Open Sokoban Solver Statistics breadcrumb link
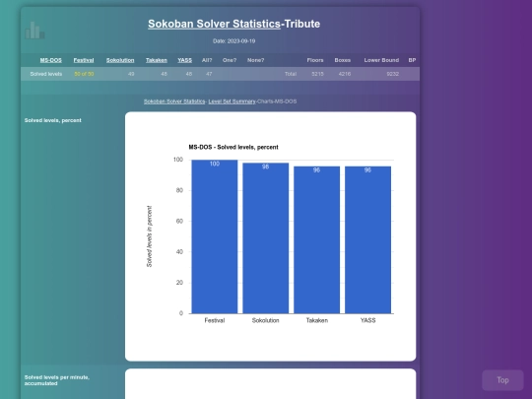 [174, 101]
